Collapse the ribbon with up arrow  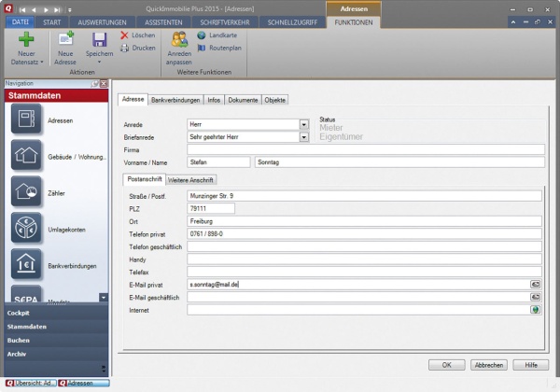[x=513, y=22]
